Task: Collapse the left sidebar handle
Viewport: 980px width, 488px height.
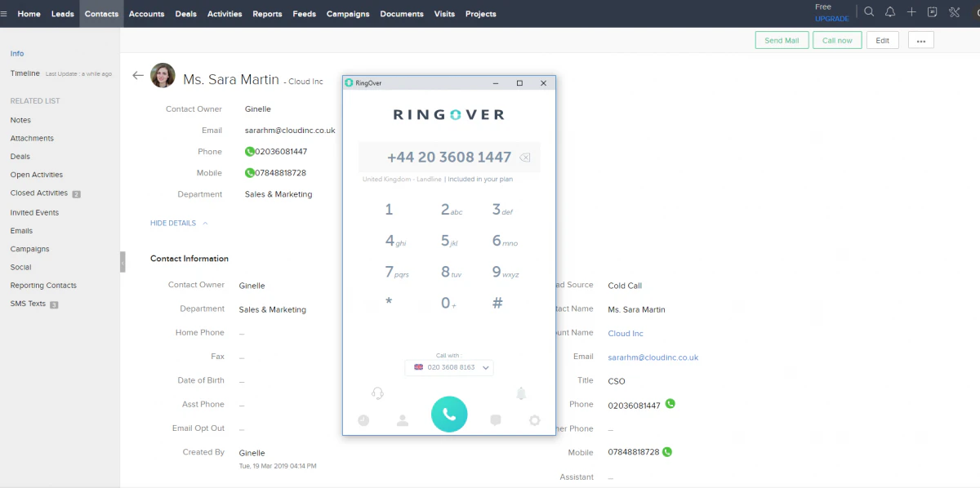Action: [x=122, y=262]
